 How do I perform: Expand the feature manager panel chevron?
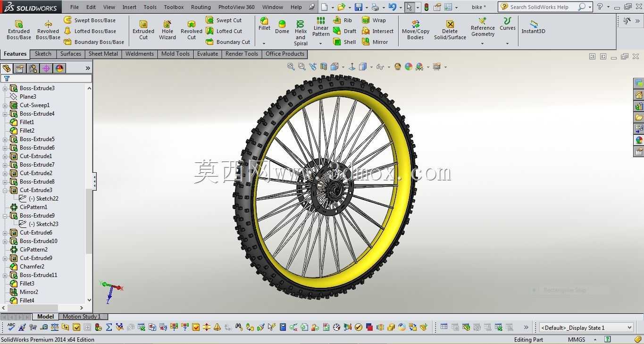click(x=88, y=68)
